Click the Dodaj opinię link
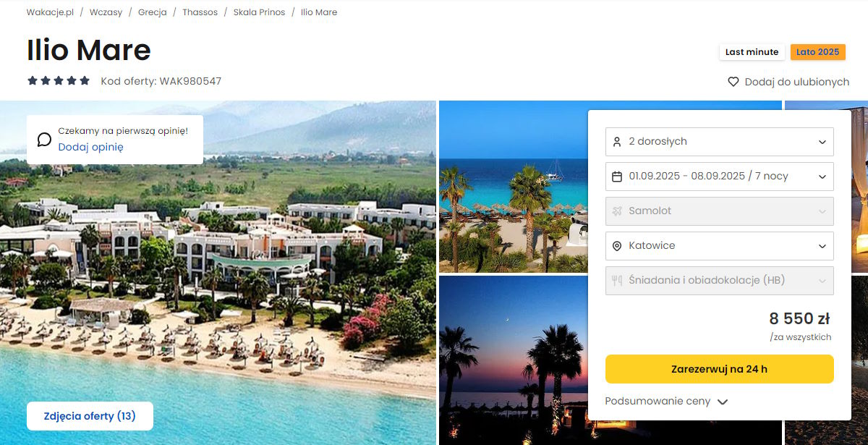This screenshot has width=868, height=445. (91, 147)
